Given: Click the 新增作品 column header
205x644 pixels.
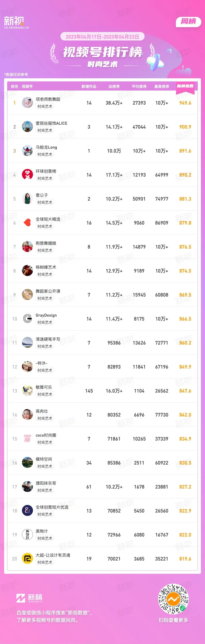Looking at the screenshot, I should pos(89,87).
